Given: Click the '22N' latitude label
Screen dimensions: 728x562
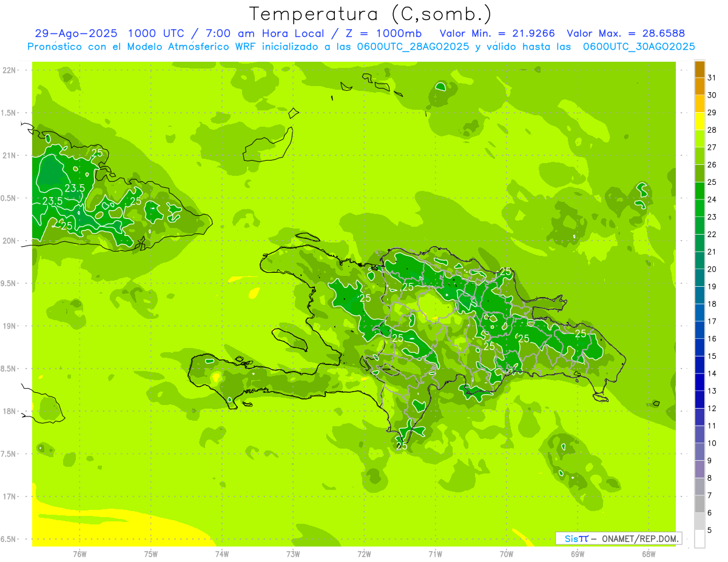Looking at the screenshot, I should (x=10, y=70).
